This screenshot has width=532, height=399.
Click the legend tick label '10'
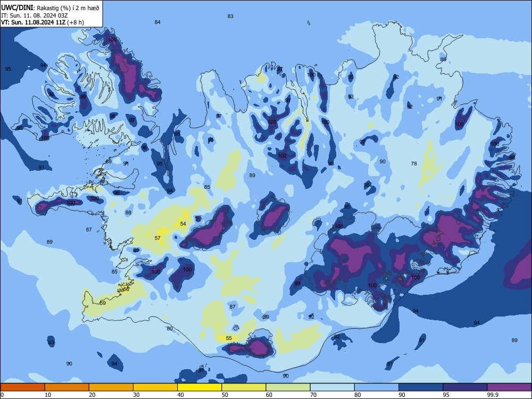click(48, 395)
